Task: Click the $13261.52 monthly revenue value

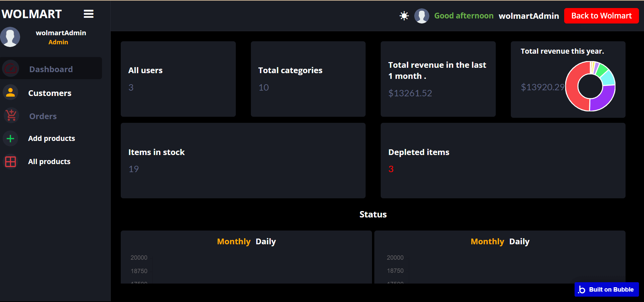Action: pos(410,93)
